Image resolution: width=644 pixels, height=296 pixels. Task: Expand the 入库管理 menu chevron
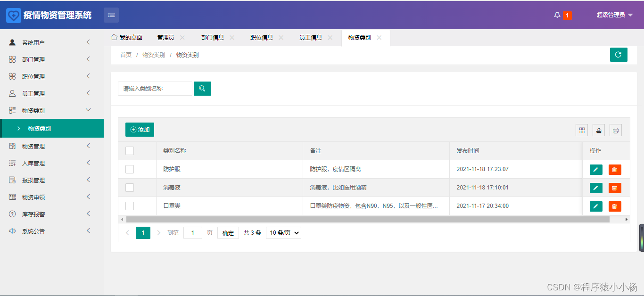click(88, 163)
